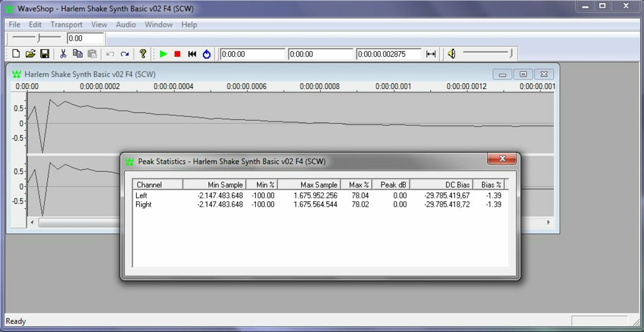644x332 pixels.
Task: Open the Edit menu
Action: click(x=35, y=24)
